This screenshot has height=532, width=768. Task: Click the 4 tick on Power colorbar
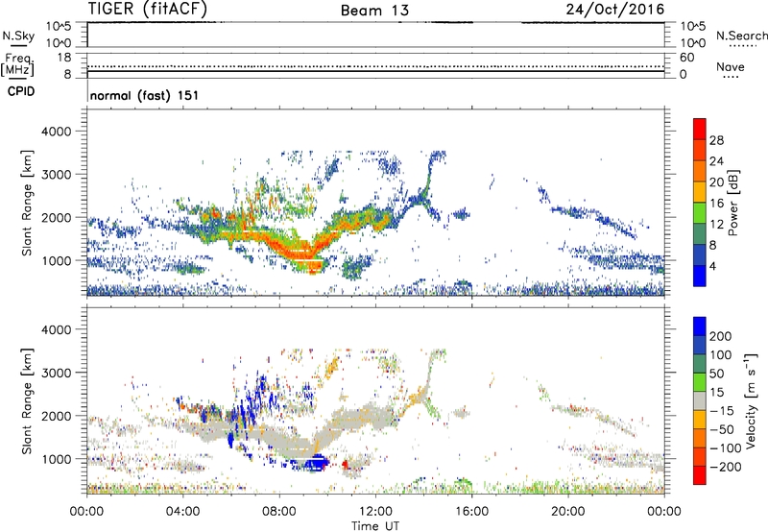pyautogui.click(x=713, y=266)
